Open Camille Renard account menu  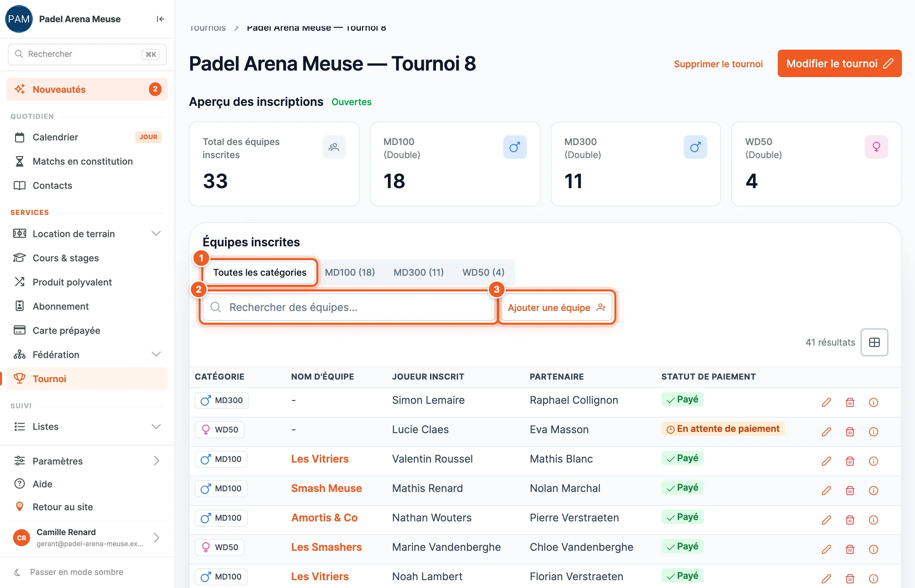click(x=87, y=538)
